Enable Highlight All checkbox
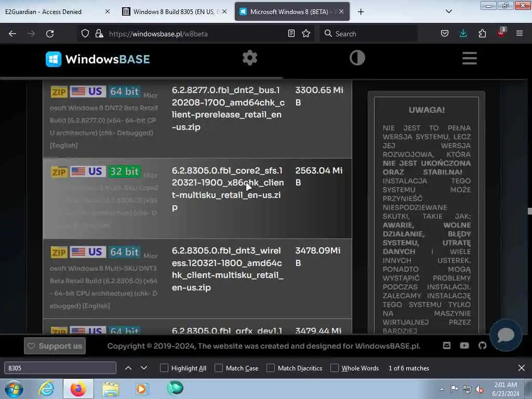The height and width of the screenshot is (399, 532). (x=164, y=368)
